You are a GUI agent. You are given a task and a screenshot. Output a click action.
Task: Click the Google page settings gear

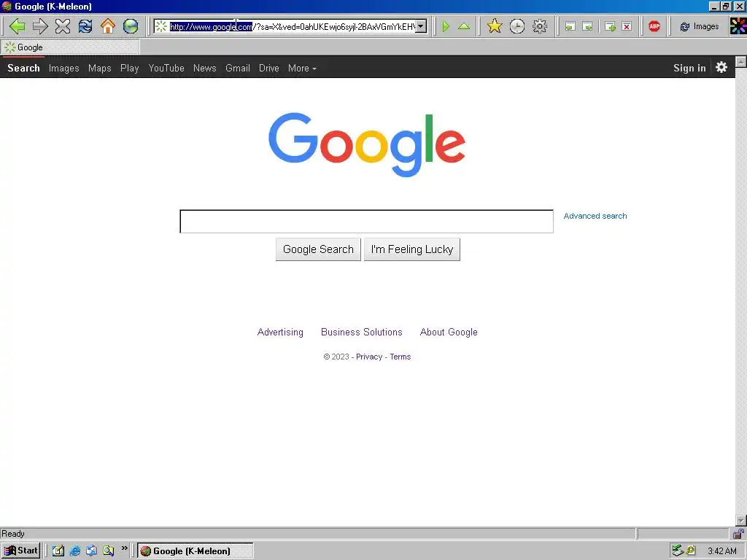721,67
